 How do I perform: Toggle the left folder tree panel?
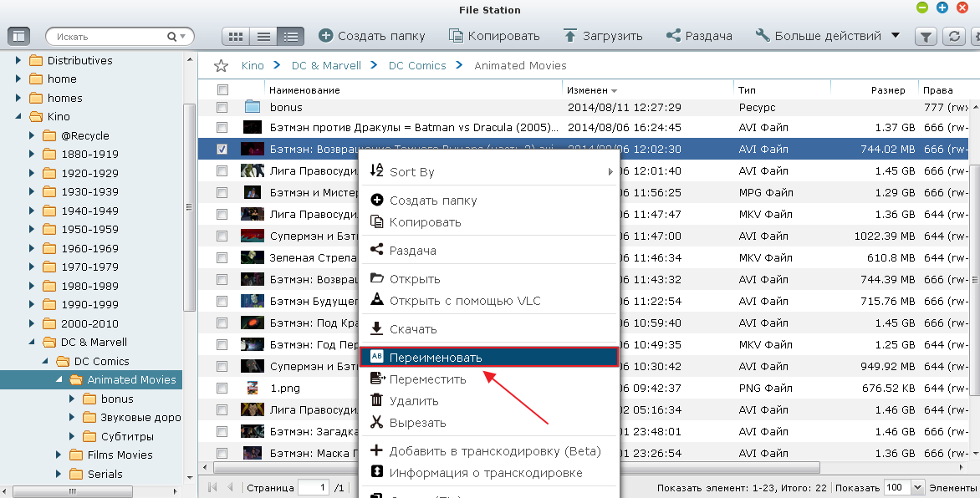[19, 36]
